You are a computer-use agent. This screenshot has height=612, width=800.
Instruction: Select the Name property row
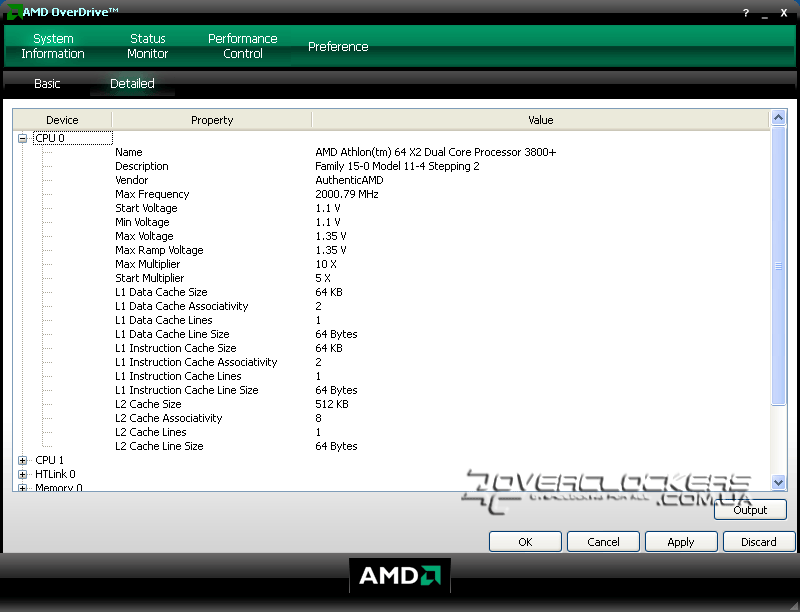(x=129, y=152)
